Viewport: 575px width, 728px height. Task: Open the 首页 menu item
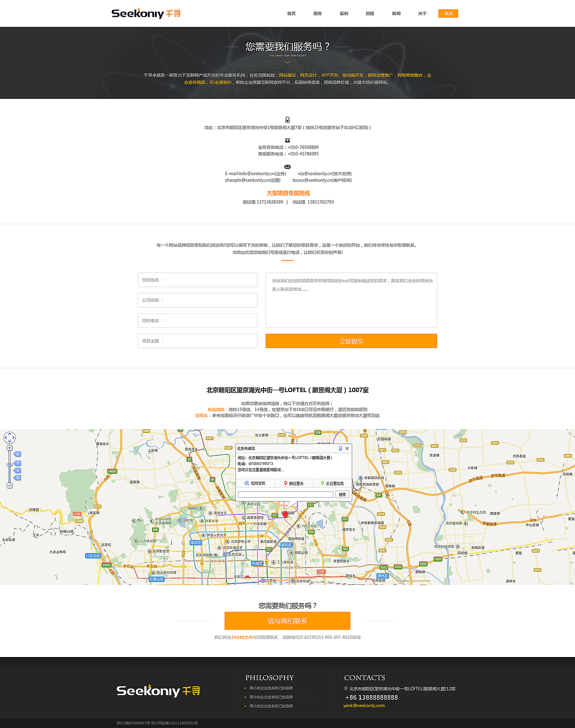pos(292,13)
